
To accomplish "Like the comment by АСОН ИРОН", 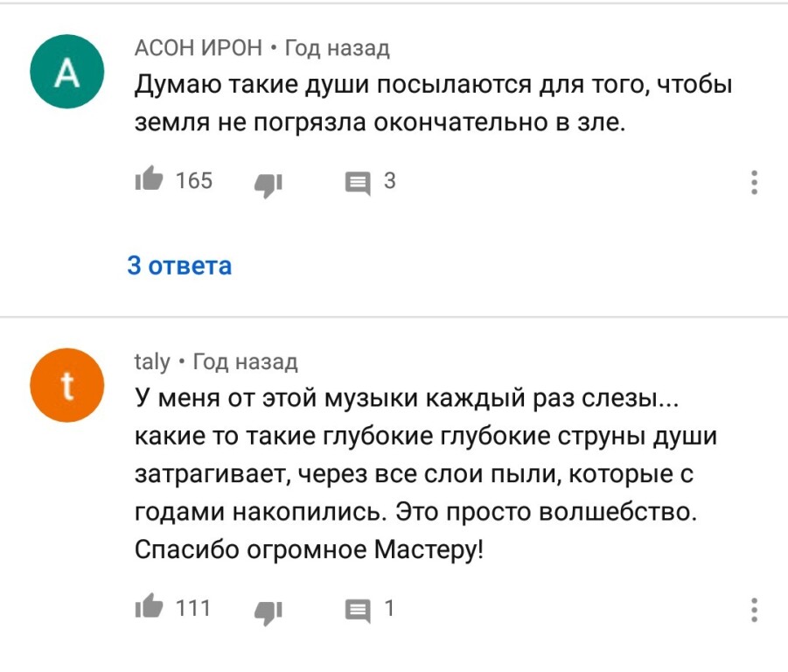I will pyautogui.click(x=148, y=181).
